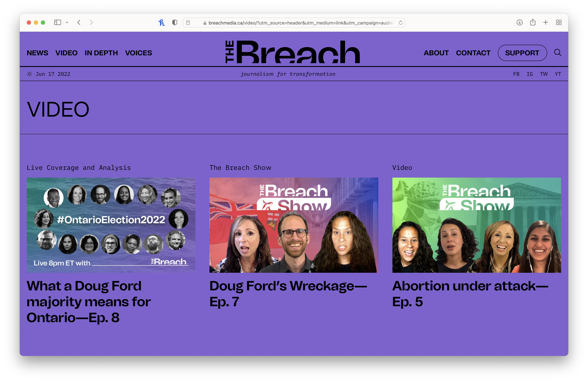The image size is (588, 382).
Task: Go back with the browser back arrow
Action: tap(79, 23)
